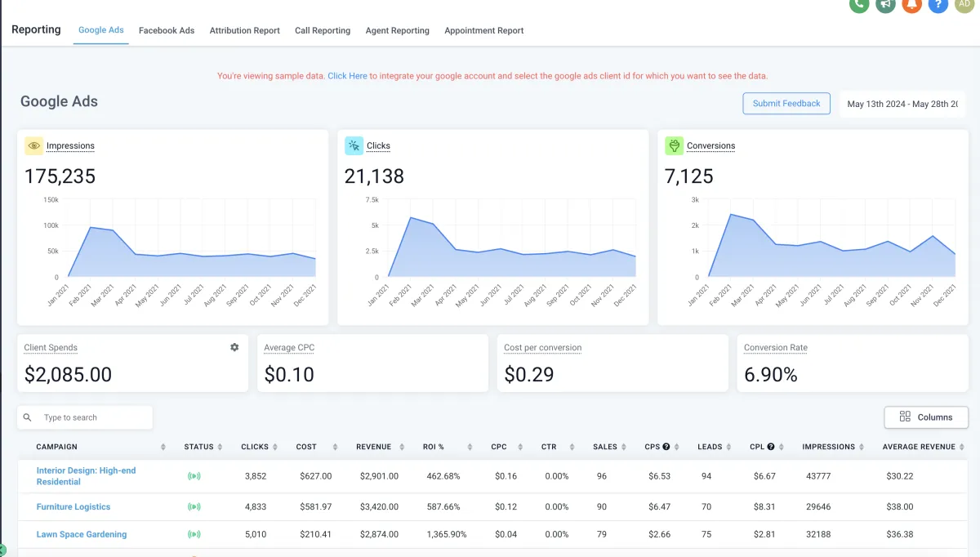Click the blue help question mark icon
The width and height of the screenshot is (980, 557).
pyautogui.click(x=938, y=4)
